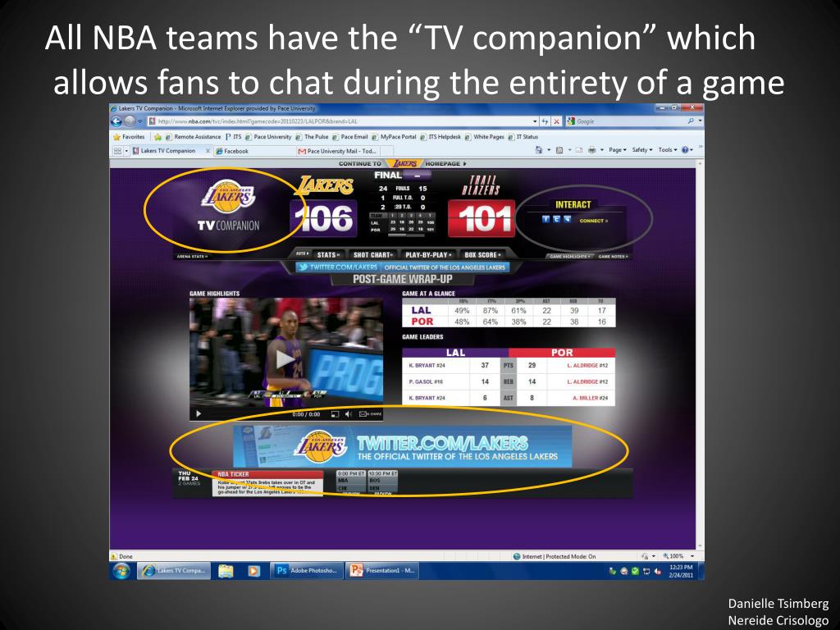Click the browser Back arrow button
Screen dimensions: 840x630
click(x=116, y=121)
